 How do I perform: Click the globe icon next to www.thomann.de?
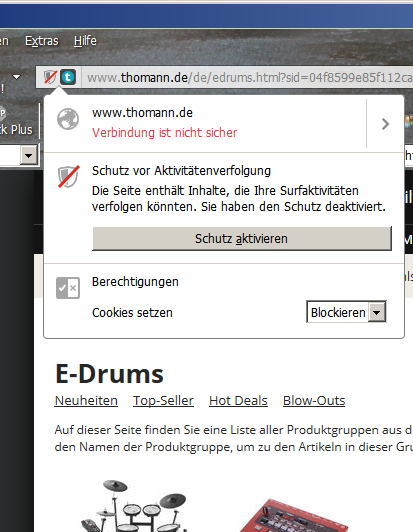point(68,119)
